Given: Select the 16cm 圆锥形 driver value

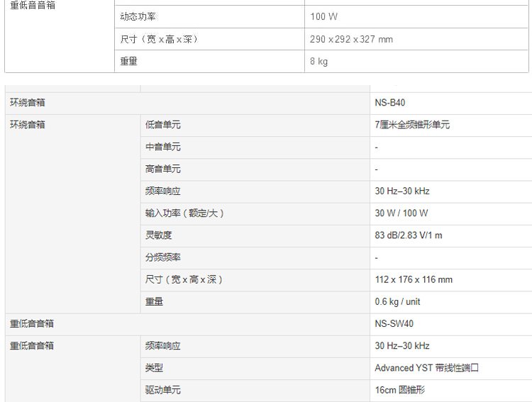Looking at the screenshot, I should [399, 390].
